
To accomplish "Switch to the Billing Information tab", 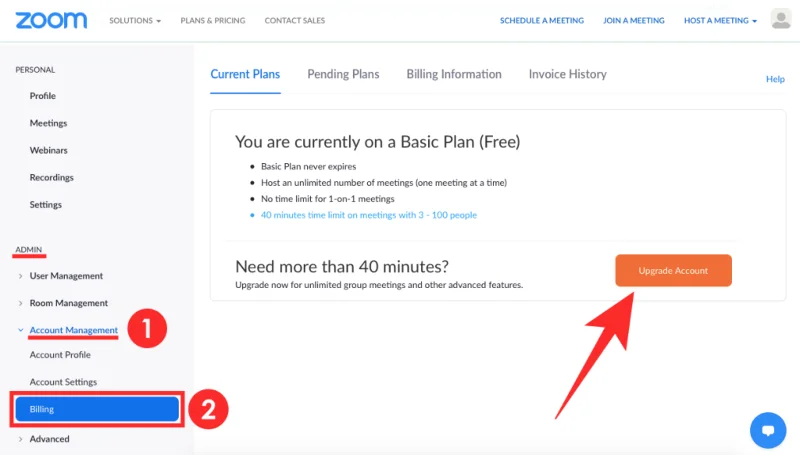I will [x=454, y=74].
